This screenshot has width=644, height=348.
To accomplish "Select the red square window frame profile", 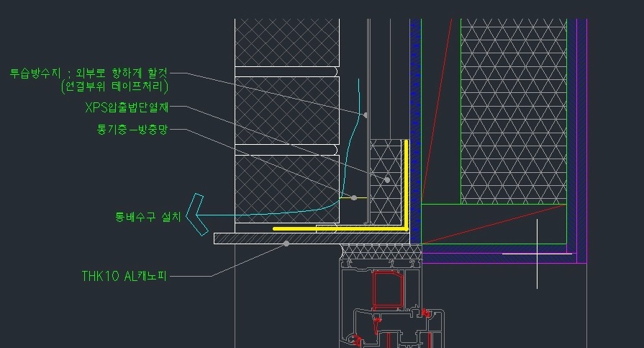I will [x=386, y=292].
